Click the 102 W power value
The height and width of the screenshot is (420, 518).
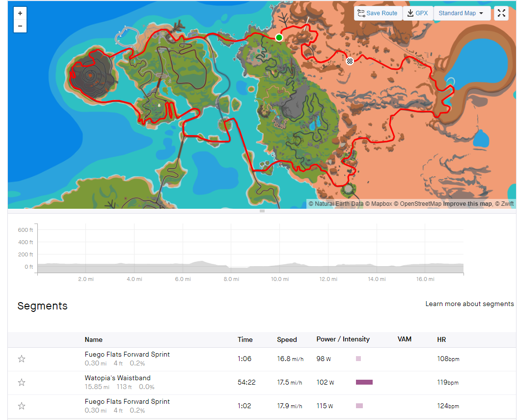tap(325, 382)
